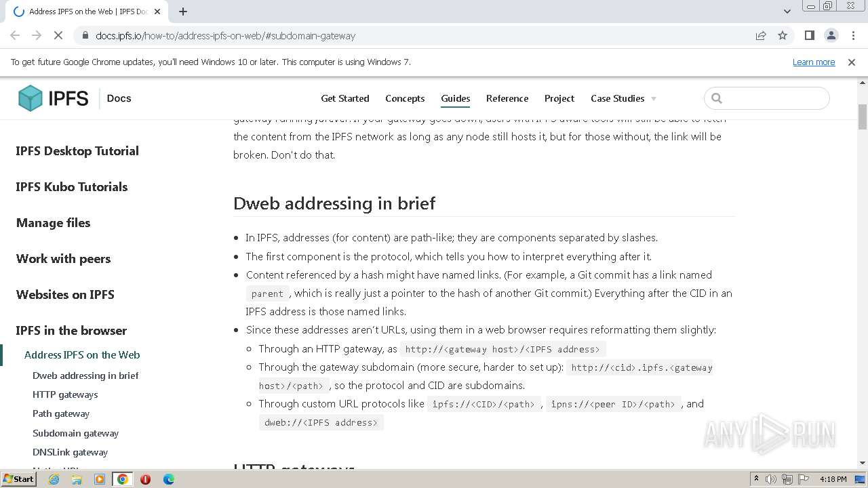Image resolution: width=868 pixels, height=488 pixels.
Task: Open Reference nav item
Action: pos(507,98)
